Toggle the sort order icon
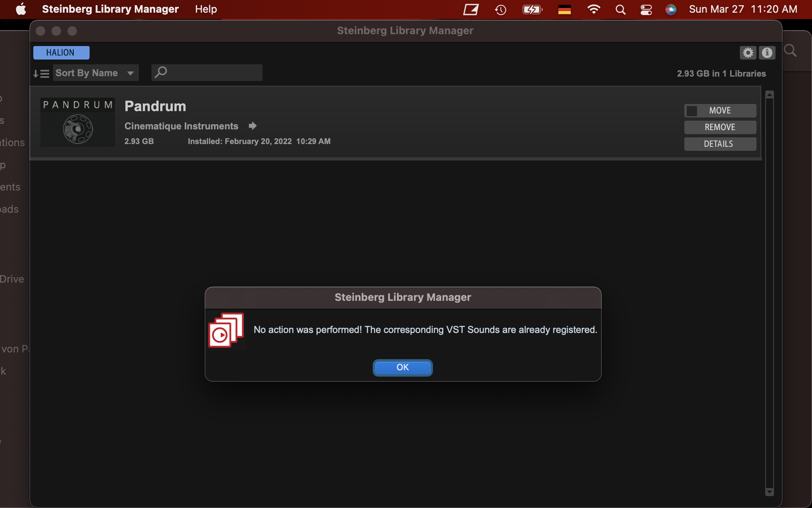This screenshot has height=508, width=812. 41,73
